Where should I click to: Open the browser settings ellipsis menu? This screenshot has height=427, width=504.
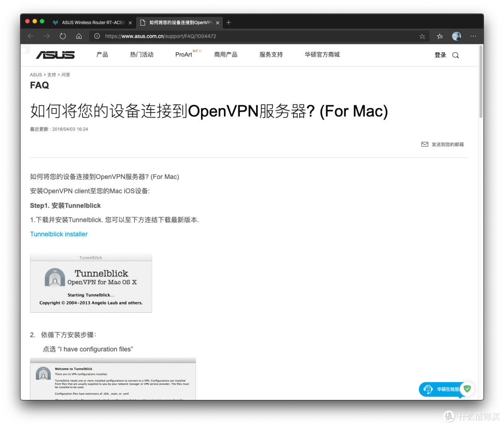point(473,36)
